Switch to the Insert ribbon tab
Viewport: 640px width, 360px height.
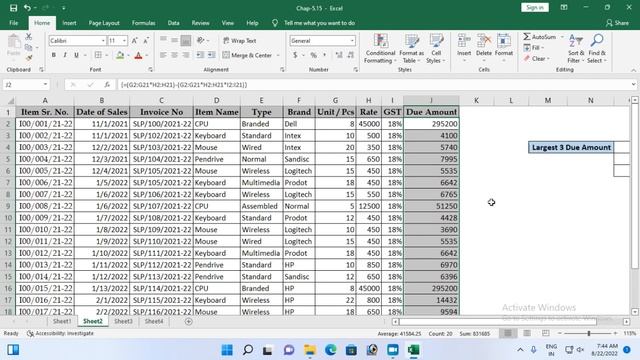[69, 23]
